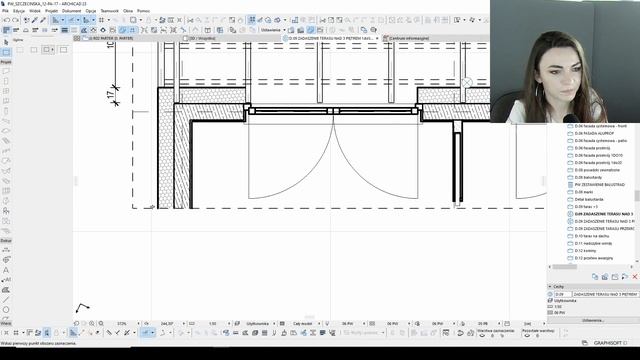Viewport: 640px width, 360px height.
Task: Select the Label tool in toolbox
Action: click(6, 280)
